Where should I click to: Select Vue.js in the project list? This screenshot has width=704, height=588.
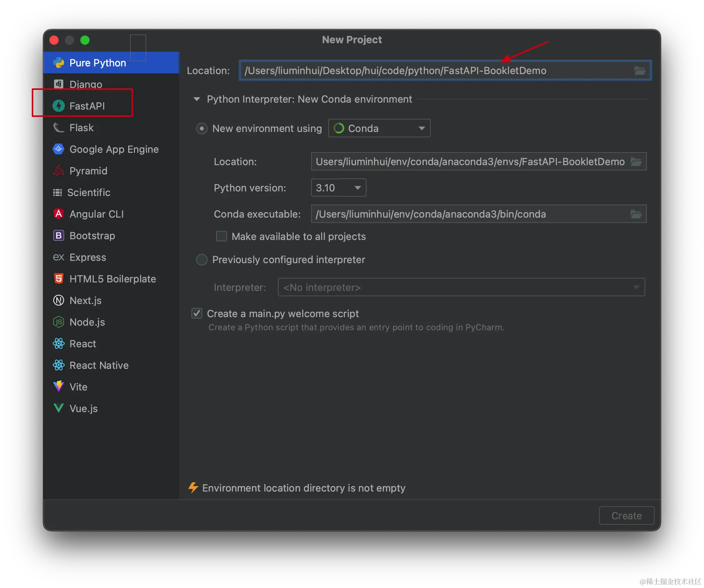(x=112, y=408)
